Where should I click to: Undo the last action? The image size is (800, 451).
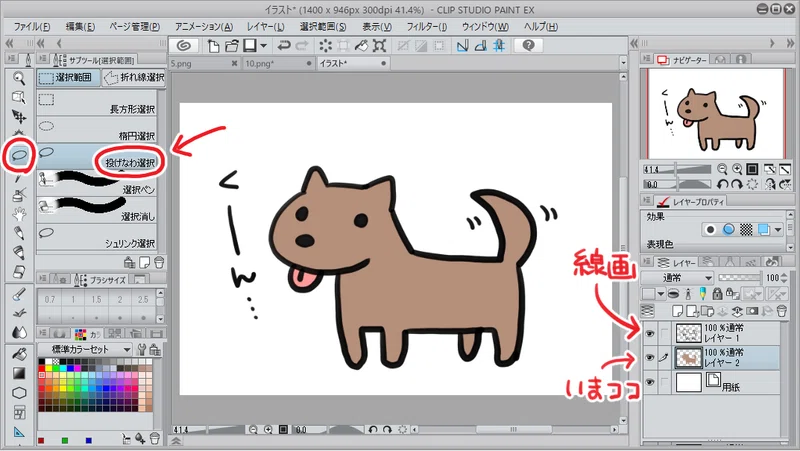[284, 46]
